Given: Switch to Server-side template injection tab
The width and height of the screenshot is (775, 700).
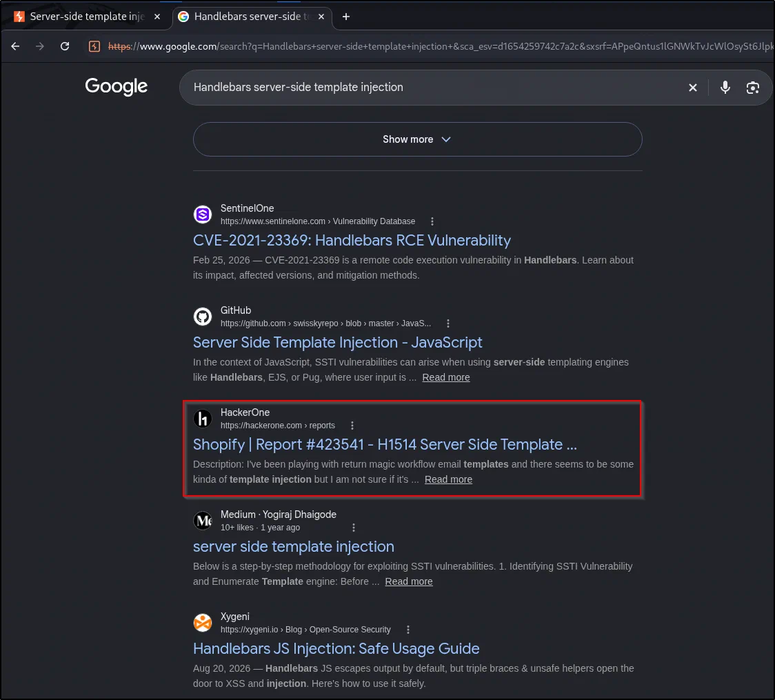Looking at the screenshot, I should tap(86, 17).
